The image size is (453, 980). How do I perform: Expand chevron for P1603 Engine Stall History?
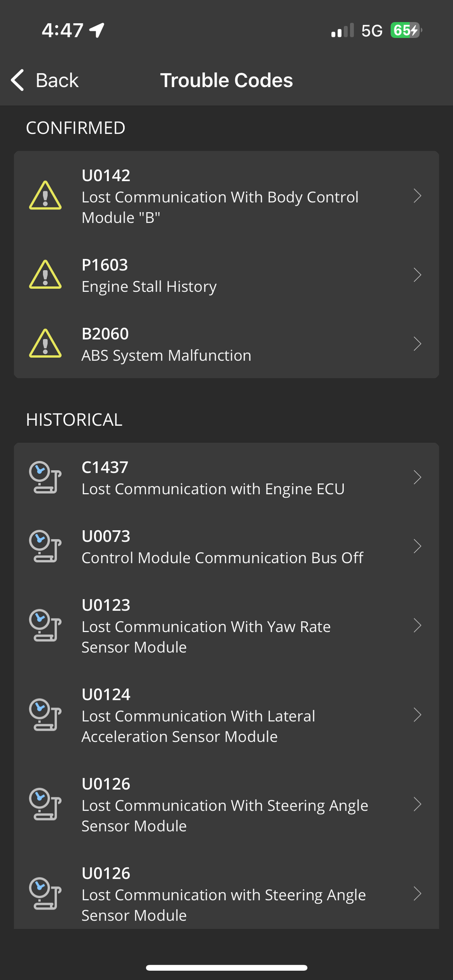pos(417,275)
